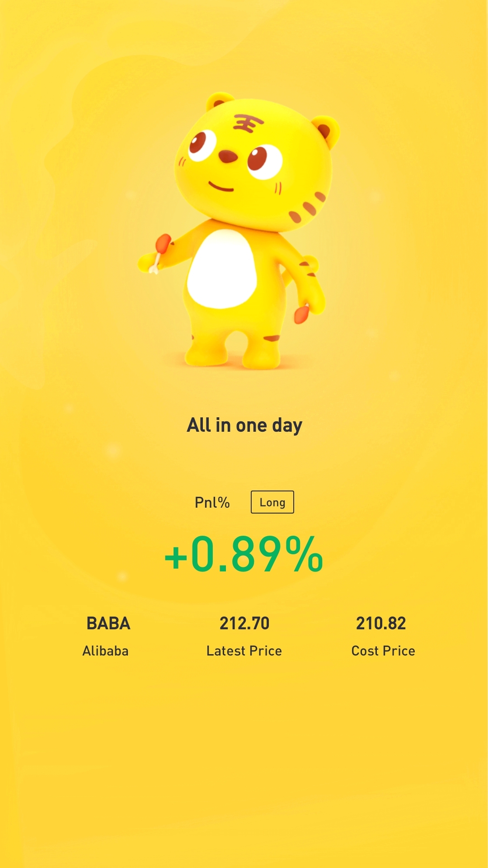Click the Alibaba company name
The height and width of the screenshot is (868, 488).
pos(105,651)
